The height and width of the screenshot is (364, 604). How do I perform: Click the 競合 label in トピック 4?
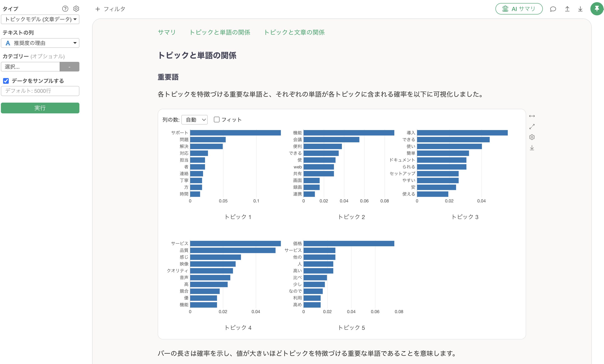(x=184, y=291)
